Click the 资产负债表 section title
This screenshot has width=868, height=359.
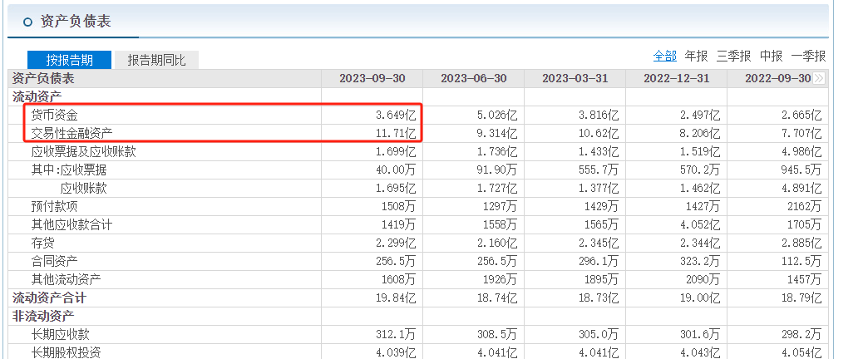click(76, 22)
